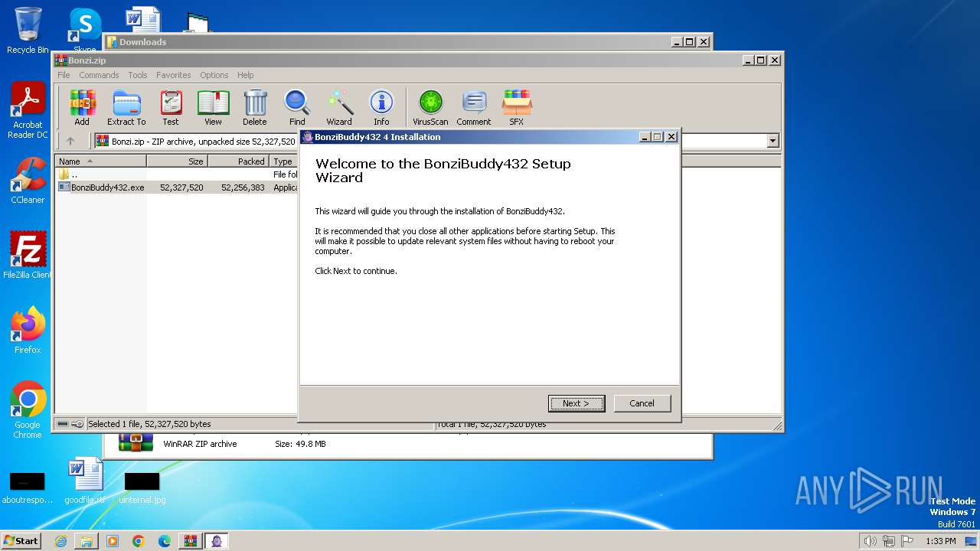Open WinRAR Commands menu
980x551 pixels.
(99, 75)
